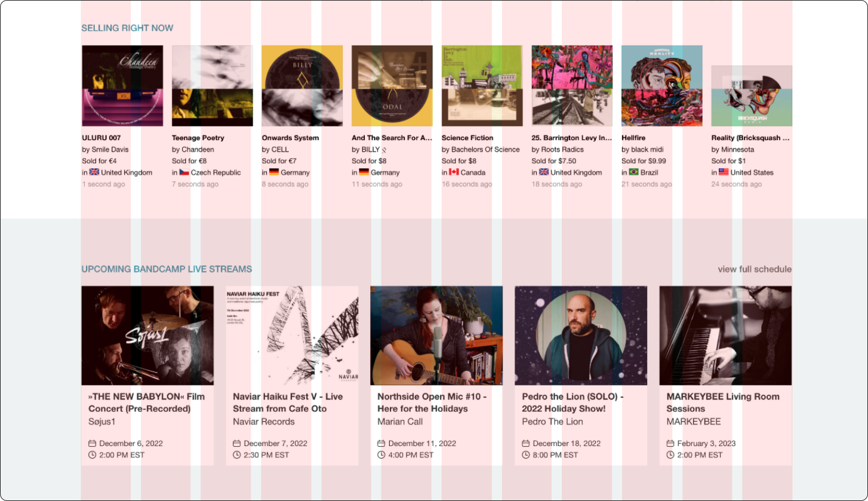This screenshot has height=501, width=868.
Task: Click the Søjus1 artist name
Action: coord(102,422)
